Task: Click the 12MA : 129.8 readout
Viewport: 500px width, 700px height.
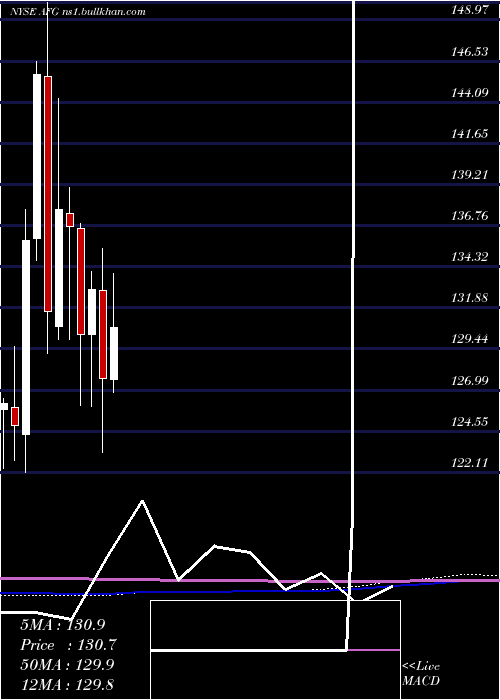Action: pyautogui.click(x=67, y=684)
